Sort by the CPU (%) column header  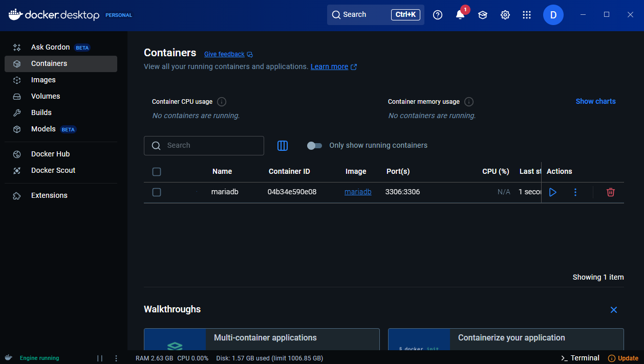tap(496, 171)
